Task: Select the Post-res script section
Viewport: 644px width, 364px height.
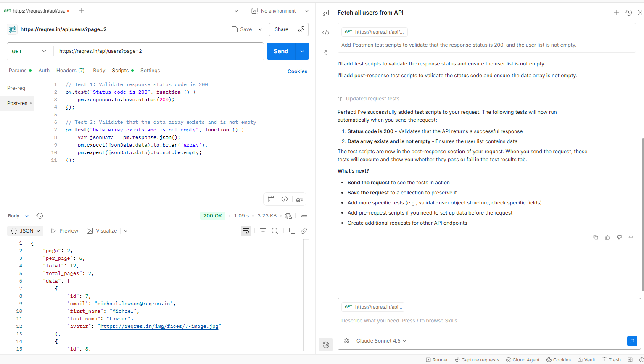Action: pos(17,103)
